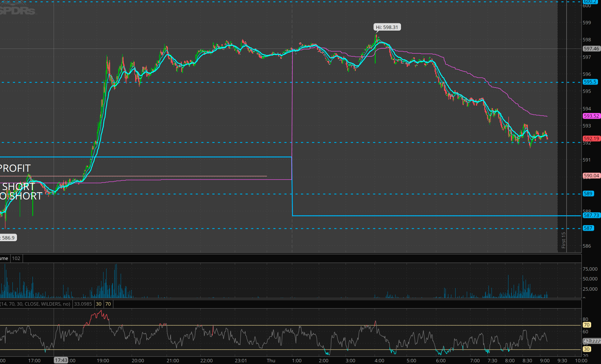Viewport: 601px width, 364px height.
Task: Click the 42.7772 RSI axis value tag
Action: click(591, 341)
